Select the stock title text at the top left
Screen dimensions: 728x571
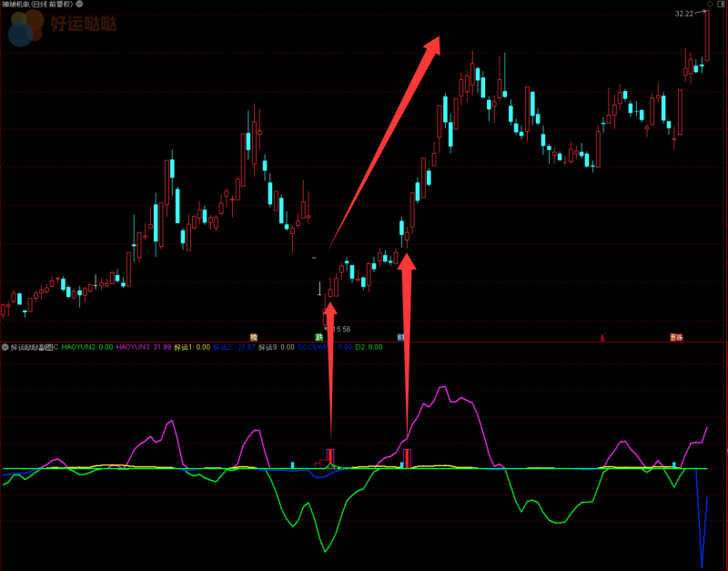coord(37,4)
